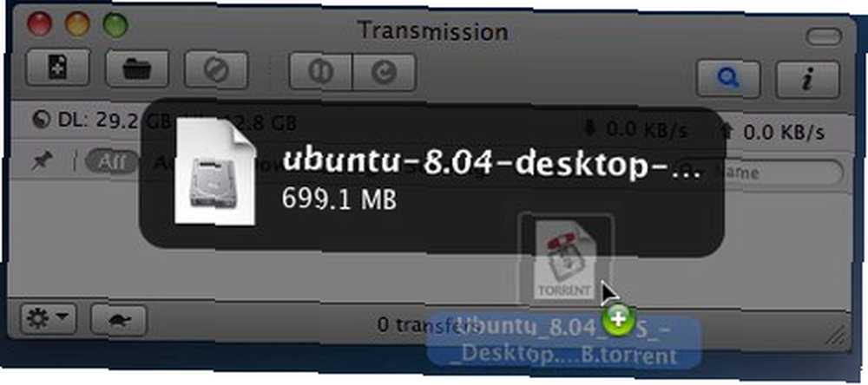Image resolution: width=868 pixels, height=385 pixels.
Task: Pause all transfers with the pause icon
Action: [321, 72]
